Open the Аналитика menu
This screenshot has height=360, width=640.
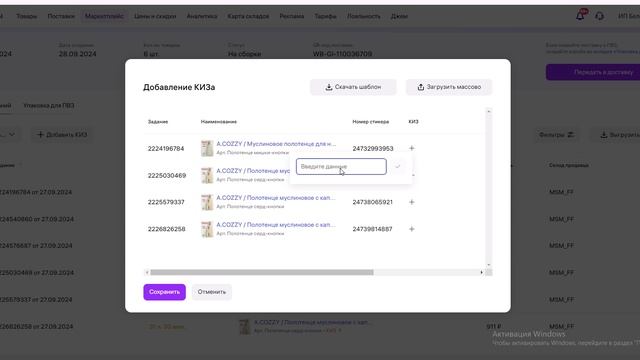[202, 16]
